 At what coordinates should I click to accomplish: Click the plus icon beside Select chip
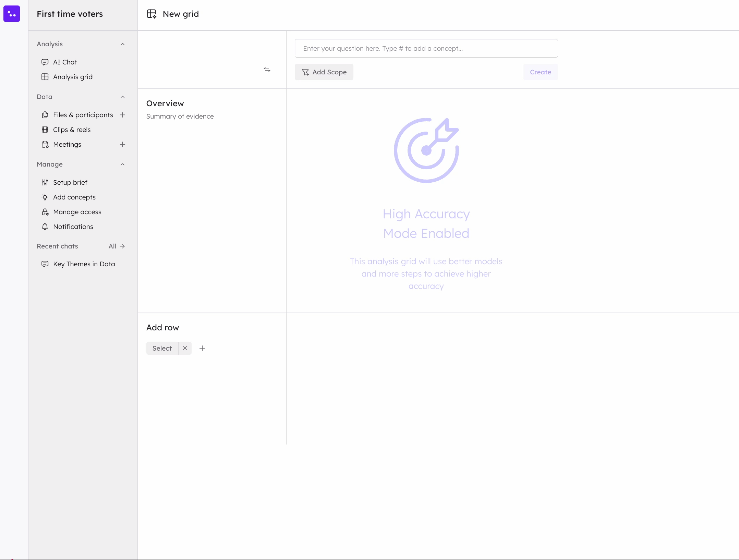[202, 348]
